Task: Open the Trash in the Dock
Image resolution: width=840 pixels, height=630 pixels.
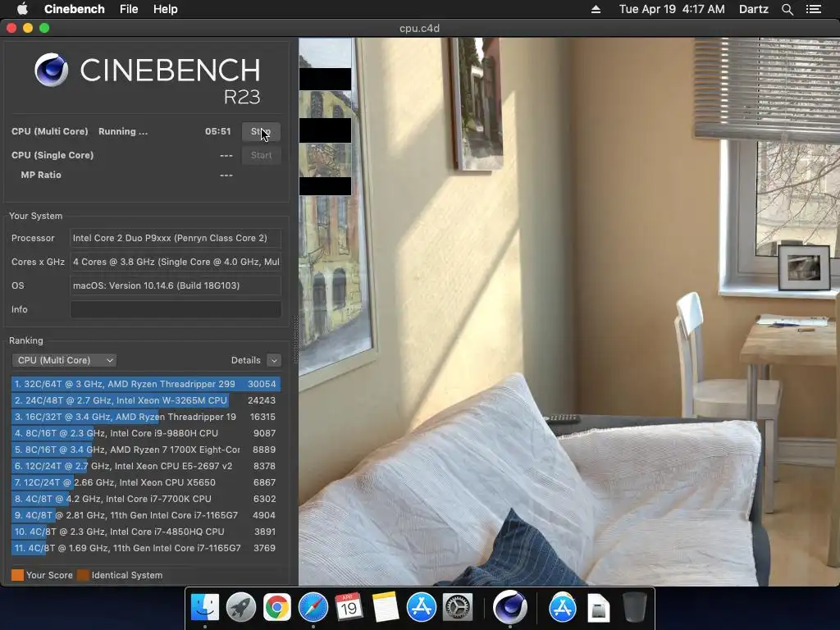Action: 634,608
